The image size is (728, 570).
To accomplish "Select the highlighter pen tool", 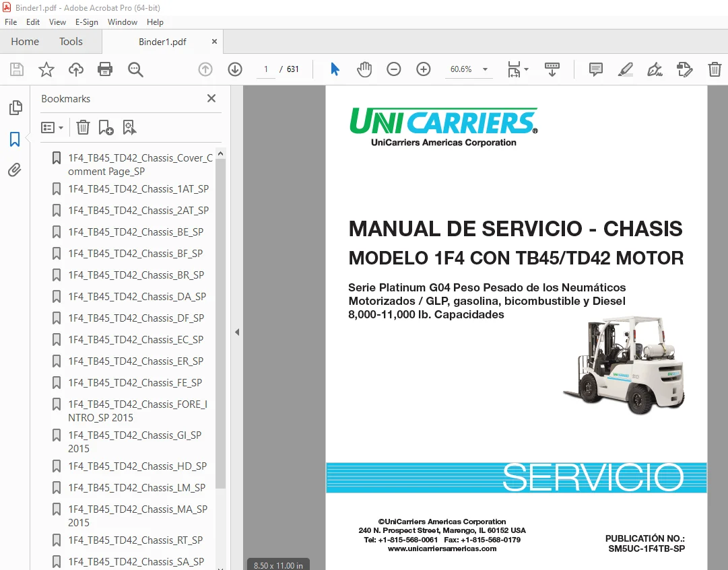I will click(x=626, y=69).
